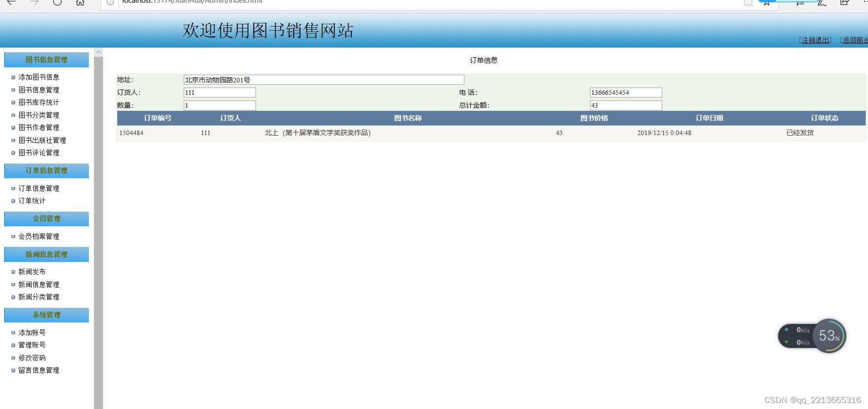Viewport: 868px width, 409px height.
Task: Click 订单信息管理 section header
Action: [46, 170]
